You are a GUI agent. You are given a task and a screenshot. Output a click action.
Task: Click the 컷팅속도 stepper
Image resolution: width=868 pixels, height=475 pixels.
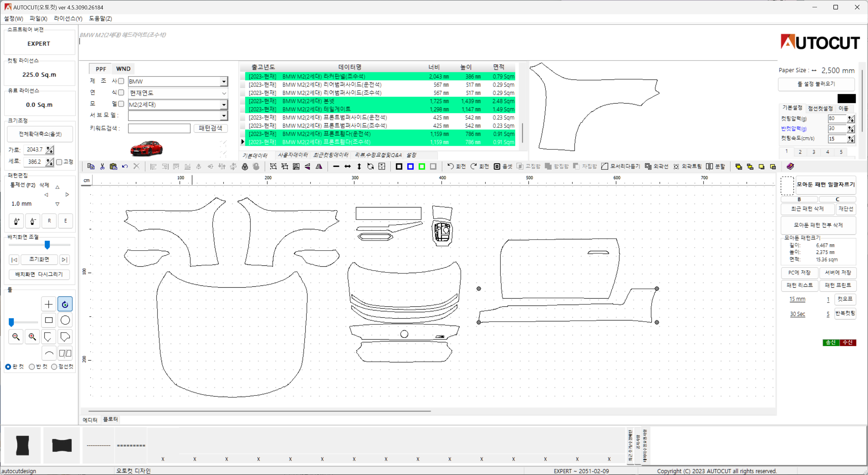[851, 139]
